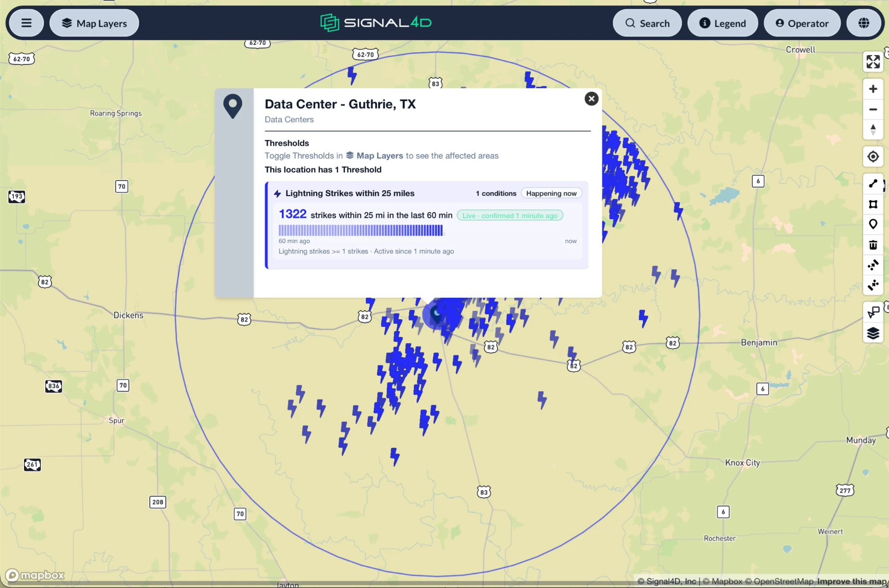Select the combine features tool
This screenshot has width=889, height=588.
[x=873, y=265]
